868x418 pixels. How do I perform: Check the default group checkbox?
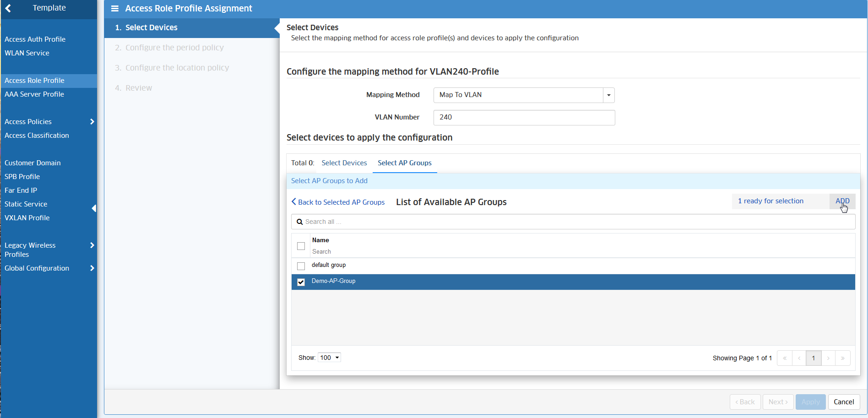click(301, 266)
